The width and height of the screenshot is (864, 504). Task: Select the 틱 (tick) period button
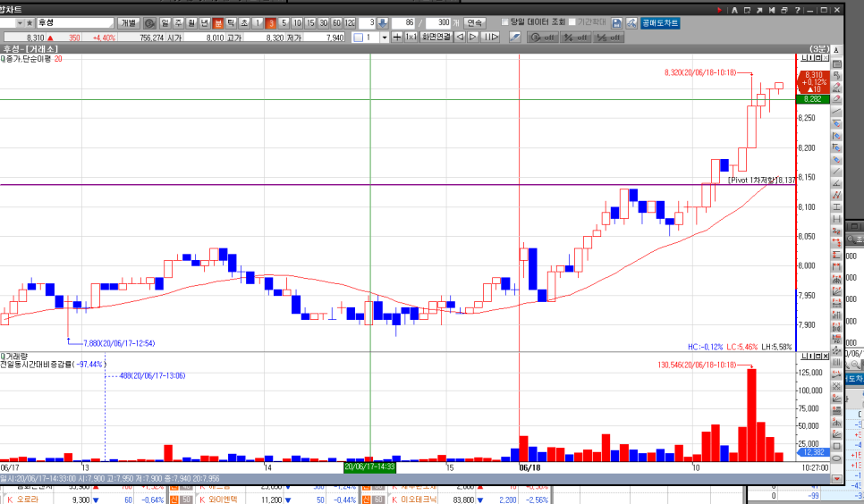tap(231, 23)
